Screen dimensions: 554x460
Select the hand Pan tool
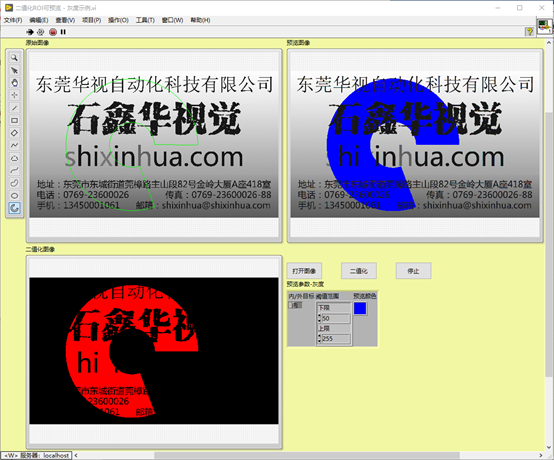pos(14,83)
